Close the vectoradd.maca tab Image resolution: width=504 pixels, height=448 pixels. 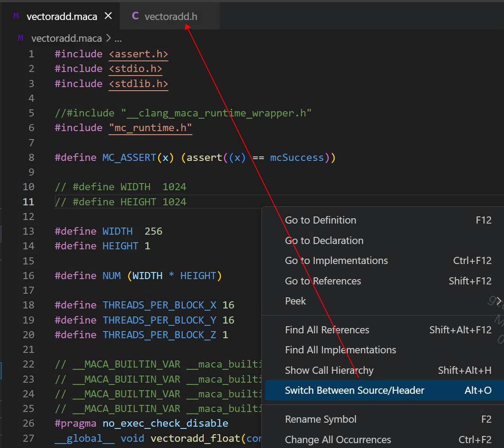(108, 16)
